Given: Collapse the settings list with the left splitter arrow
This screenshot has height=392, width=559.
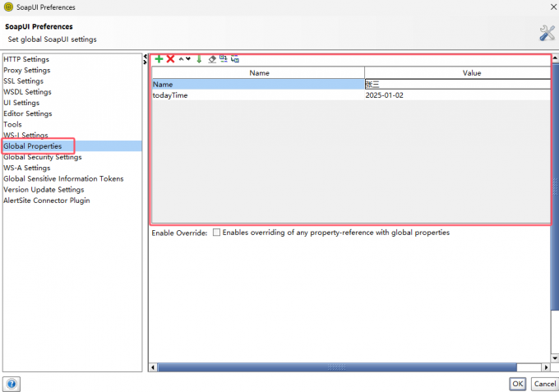Looking at the screenshot, I should 146,57.
